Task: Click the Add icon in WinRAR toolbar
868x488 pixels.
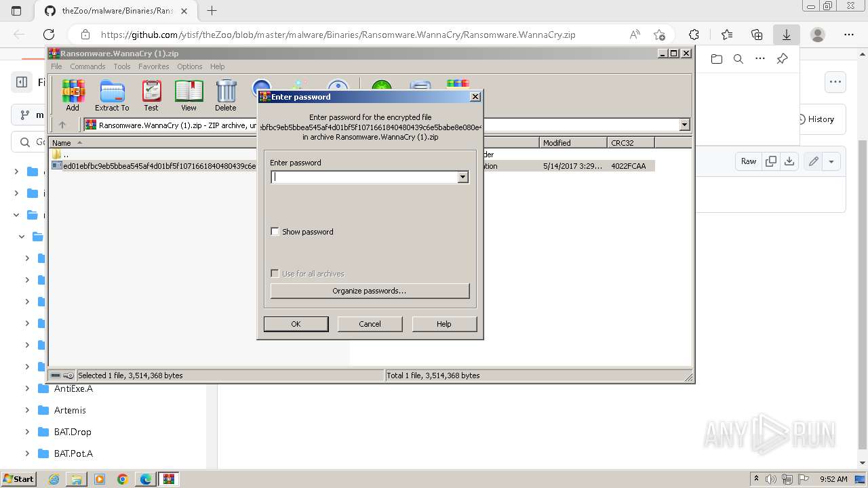Action: click(73, 96)
